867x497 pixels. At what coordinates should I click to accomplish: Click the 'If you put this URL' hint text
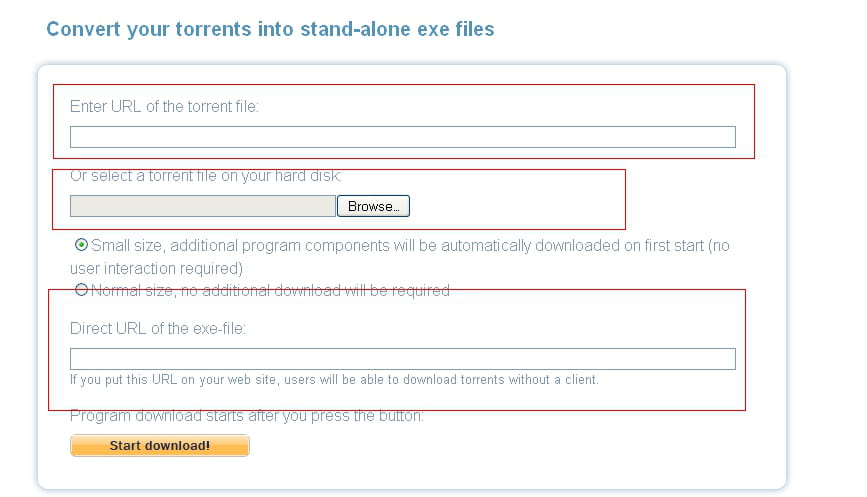tap(334, 380)
